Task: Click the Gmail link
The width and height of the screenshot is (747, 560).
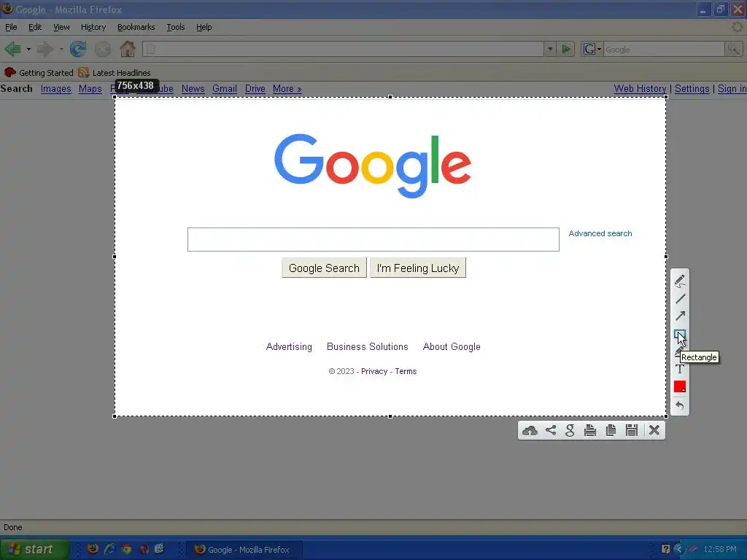Action: [225, 88]
